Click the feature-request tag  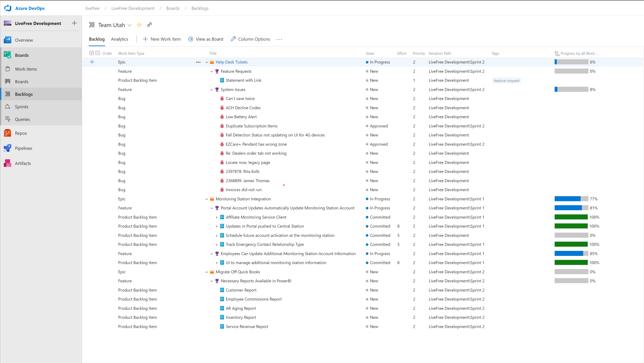(506, 80)
